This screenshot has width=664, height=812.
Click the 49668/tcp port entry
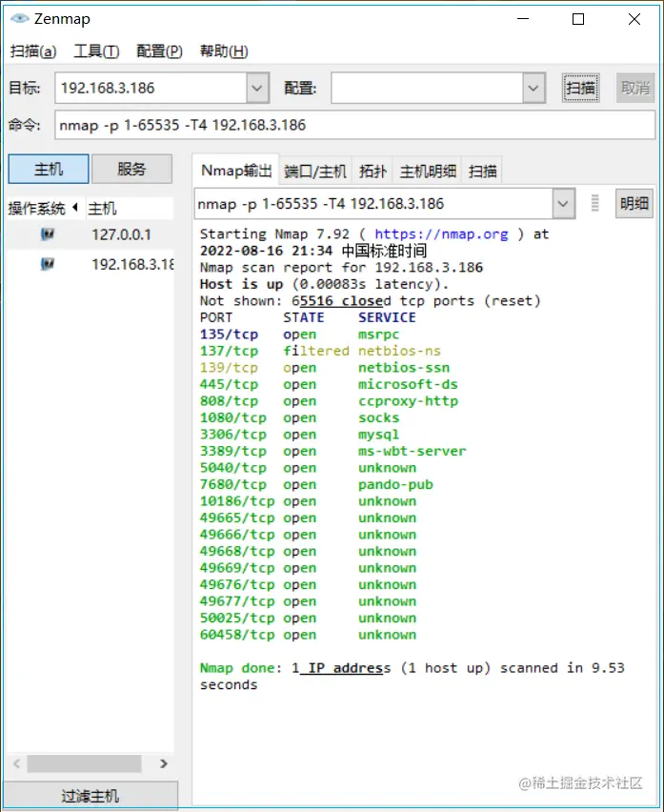point(237,551)
